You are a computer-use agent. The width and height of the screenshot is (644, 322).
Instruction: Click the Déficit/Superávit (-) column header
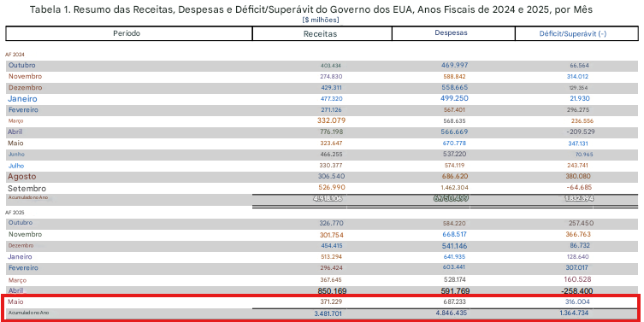click(573, 33)
